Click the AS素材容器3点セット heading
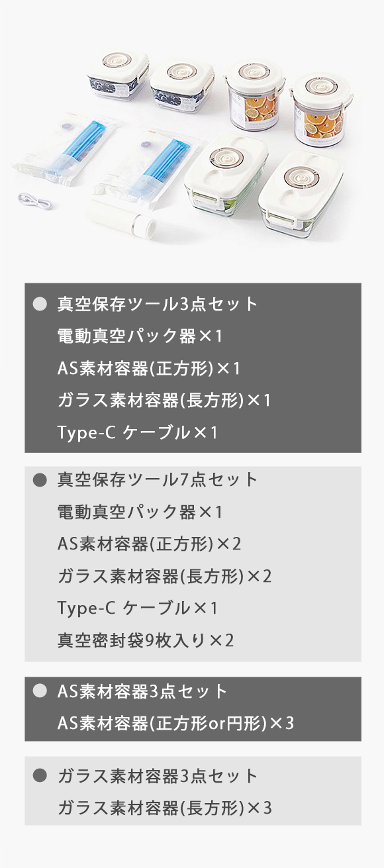Screen dimensions: 384x868 tap(143, 691)
